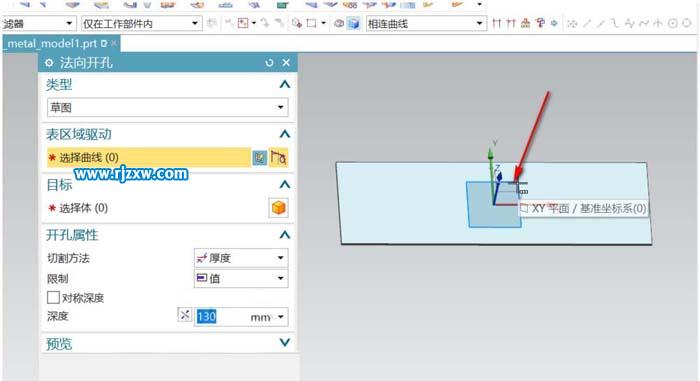
Task: Click the red-square selection icon in toolbar
Action: pos(243,23)
